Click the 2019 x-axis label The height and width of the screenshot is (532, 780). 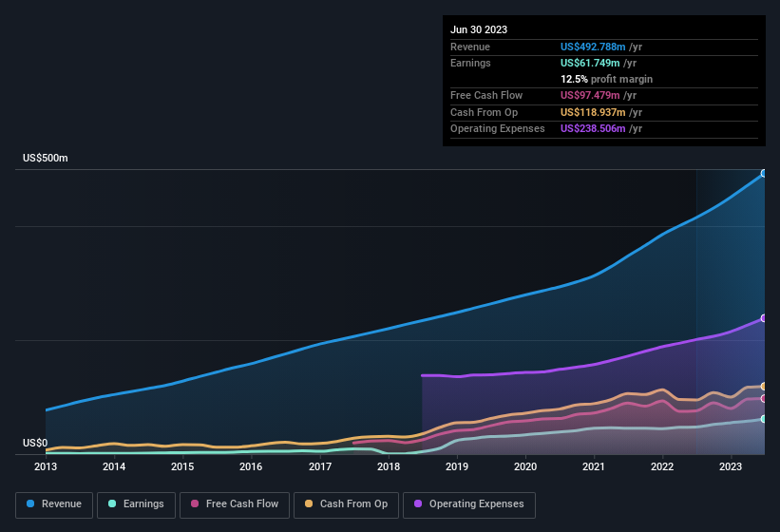(457, 466)
